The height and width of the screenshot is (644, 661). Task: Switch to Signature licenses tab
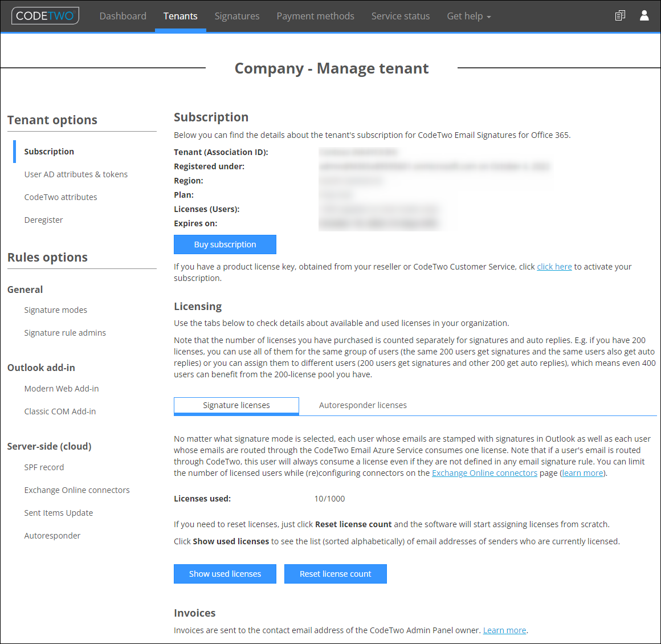click(236, 406)
